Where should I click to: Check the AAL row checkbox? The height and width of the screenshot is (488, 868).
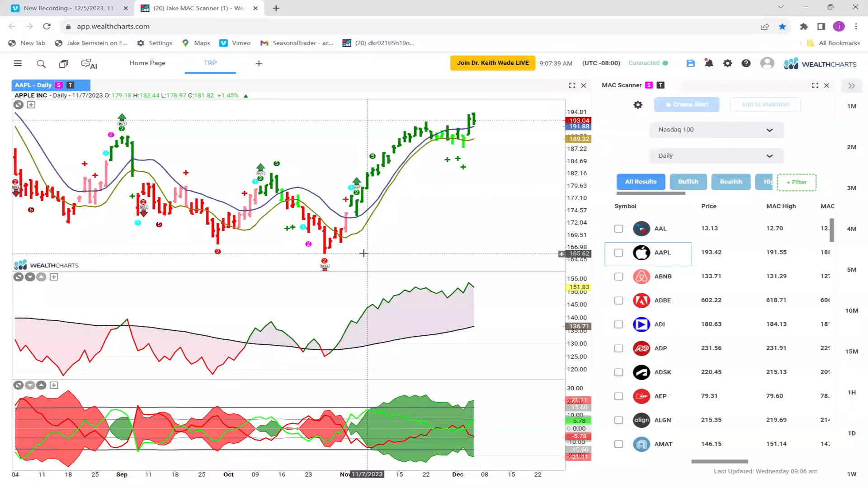[x=618, y=229]
